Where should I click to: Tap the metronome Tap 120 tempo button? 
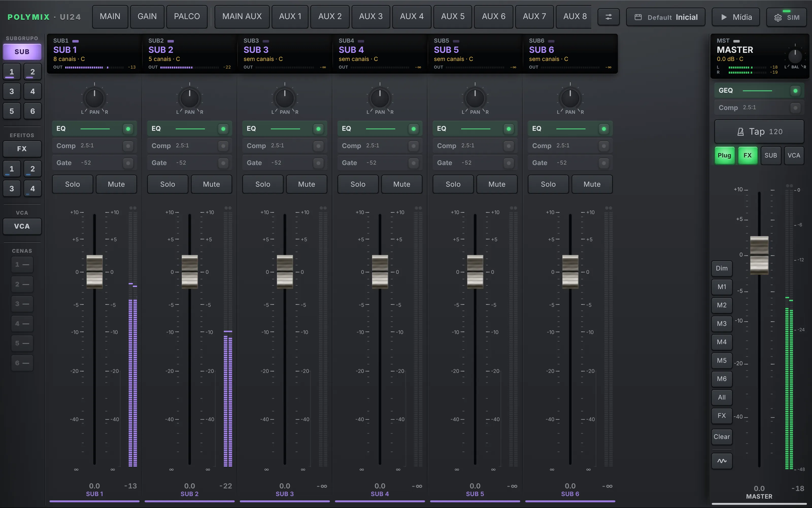coord(759,131)
